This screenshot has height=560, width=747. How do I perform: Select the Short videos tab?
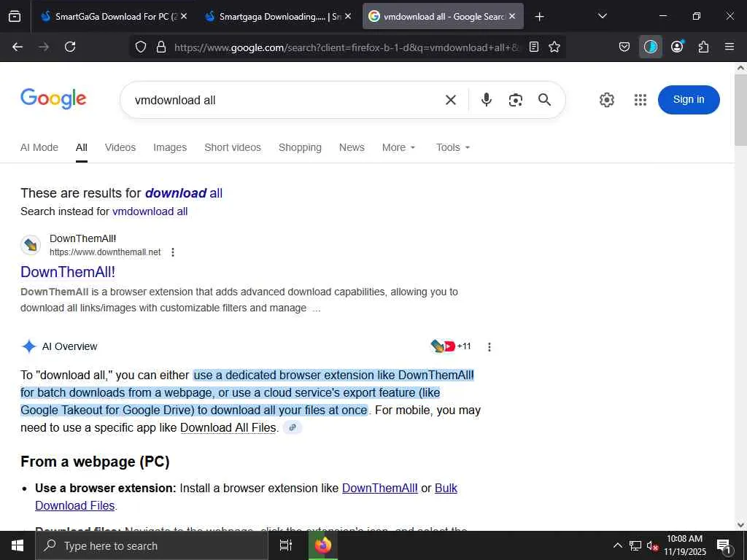233,147
